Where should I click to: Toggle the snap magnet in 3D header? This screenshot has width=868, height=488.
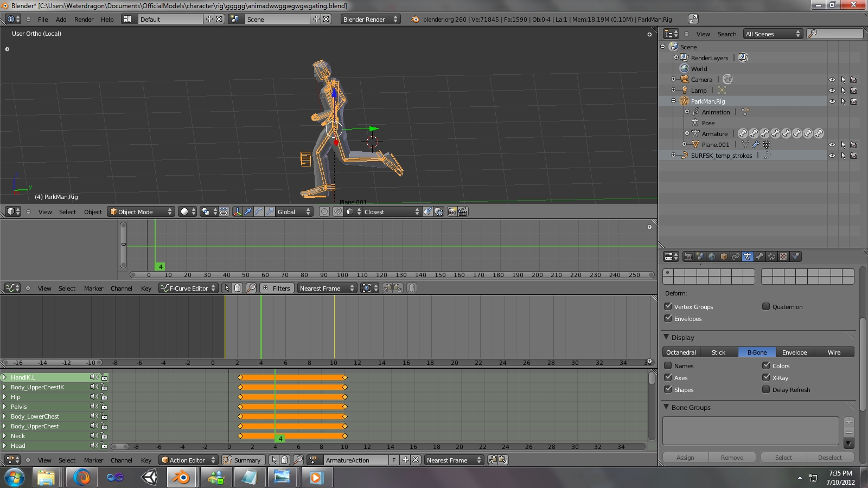(x=337, y=211)
